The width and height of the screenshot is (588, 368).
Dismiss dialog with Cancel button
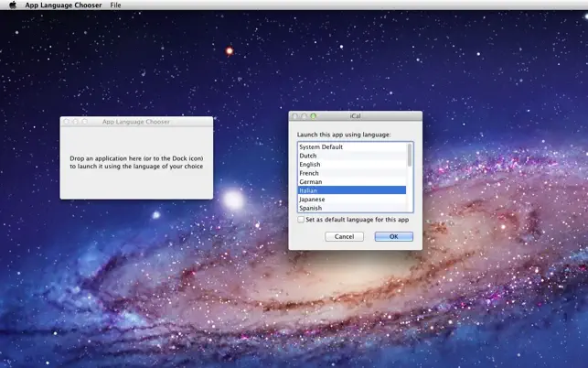[344, 236]
